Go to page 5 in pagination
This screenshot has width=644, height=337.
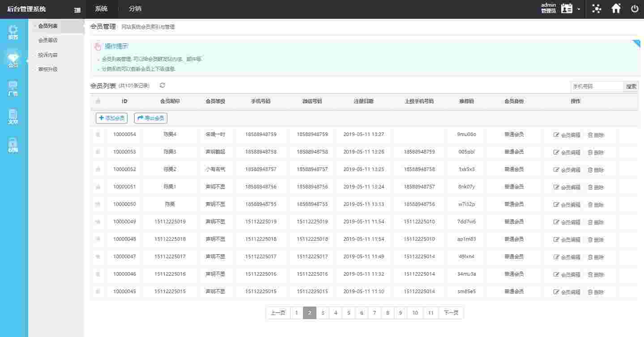click(x=349, y=313)
